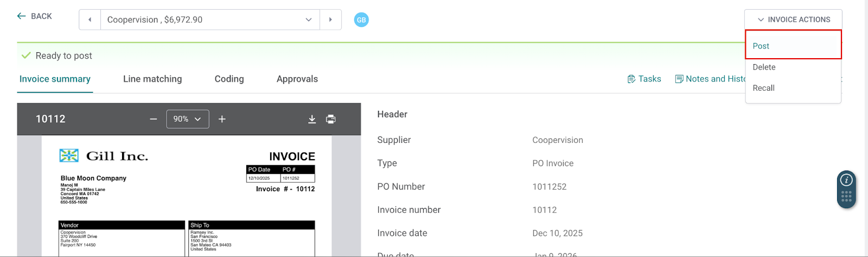Image resolution: width=868 pixels, height=257 pixels.
Task: Switch to the Line matching tab
Action: [152, 79]
